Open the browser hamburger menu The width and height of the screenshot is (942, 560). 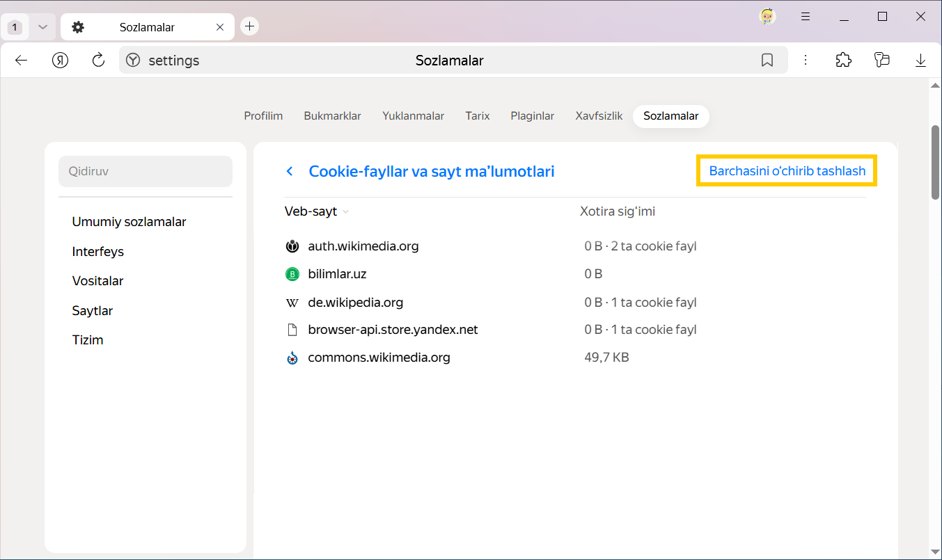click(x=806, y=17)
